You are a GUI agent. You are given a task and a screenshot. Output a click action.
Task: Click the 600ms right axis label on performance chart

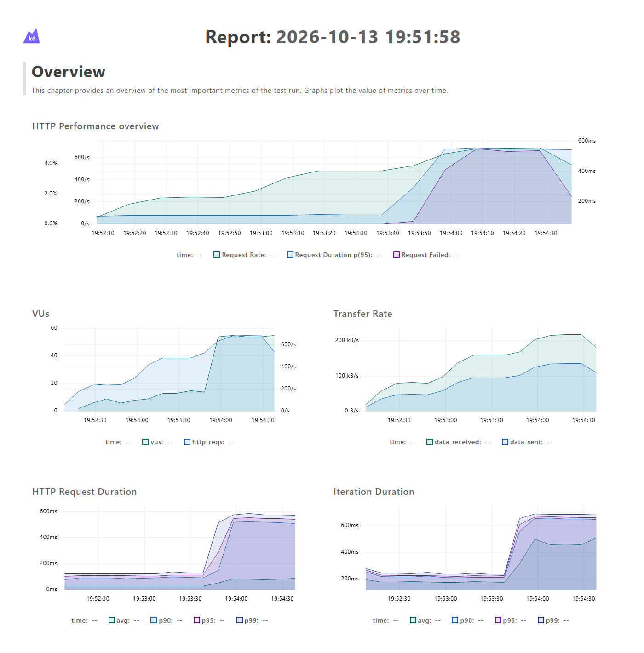coord(587,141)
